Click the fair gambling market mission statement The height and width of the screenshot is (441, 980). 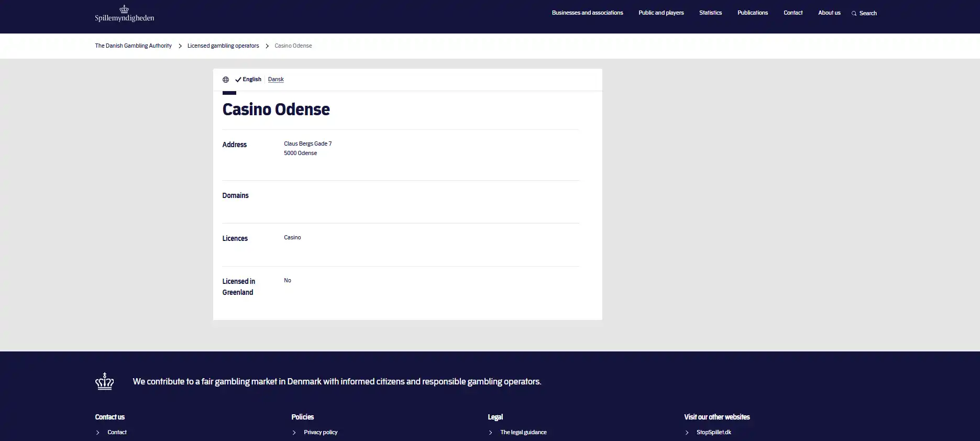337,381
